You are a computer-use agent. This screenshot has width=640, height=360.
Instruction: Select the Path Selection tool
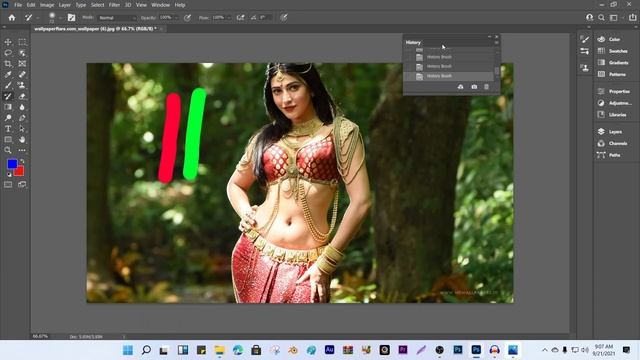coord(22,129)
